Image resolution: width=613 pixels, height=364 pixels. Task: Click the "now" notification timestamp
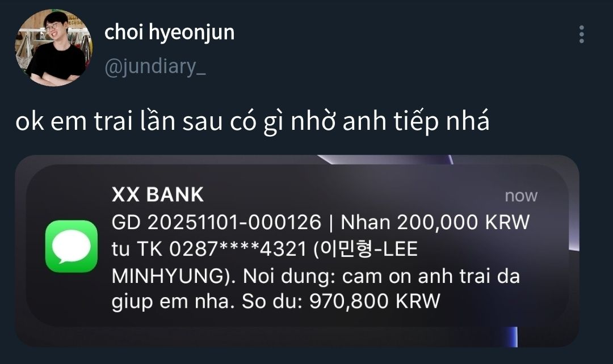click(521, 196)
